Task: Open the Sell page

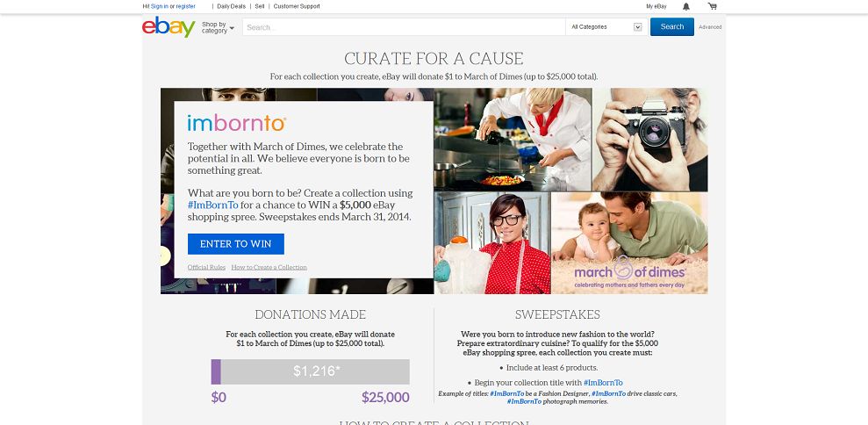Action: pos(260,7)
